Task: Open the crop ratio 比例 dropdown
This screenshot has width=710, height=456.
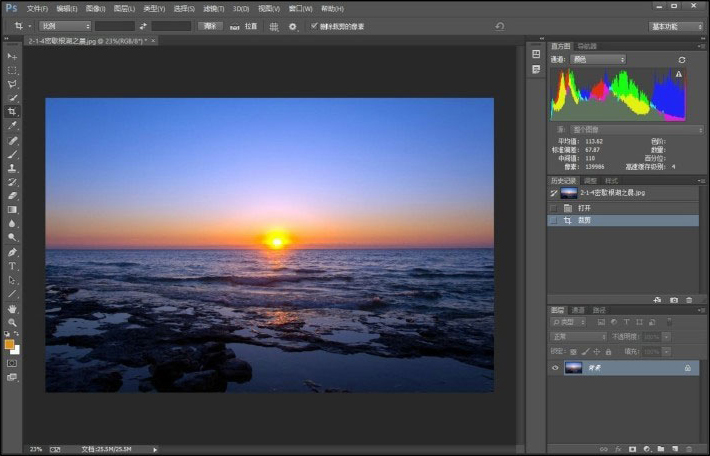Action: coord(66,26)
